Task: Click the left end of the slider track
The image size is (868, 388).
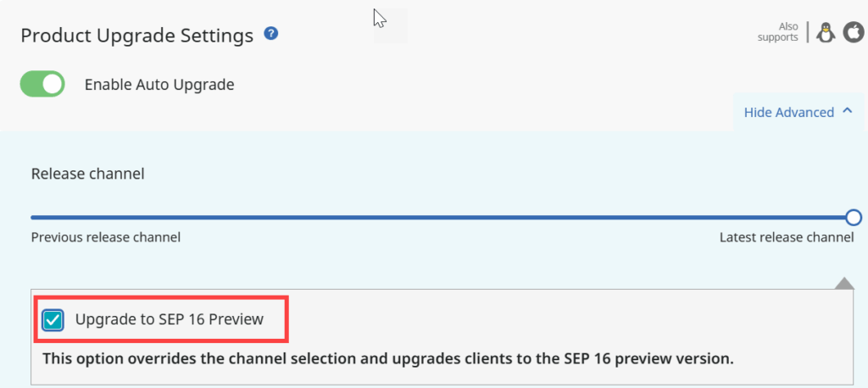Action: tap(34, 218)
